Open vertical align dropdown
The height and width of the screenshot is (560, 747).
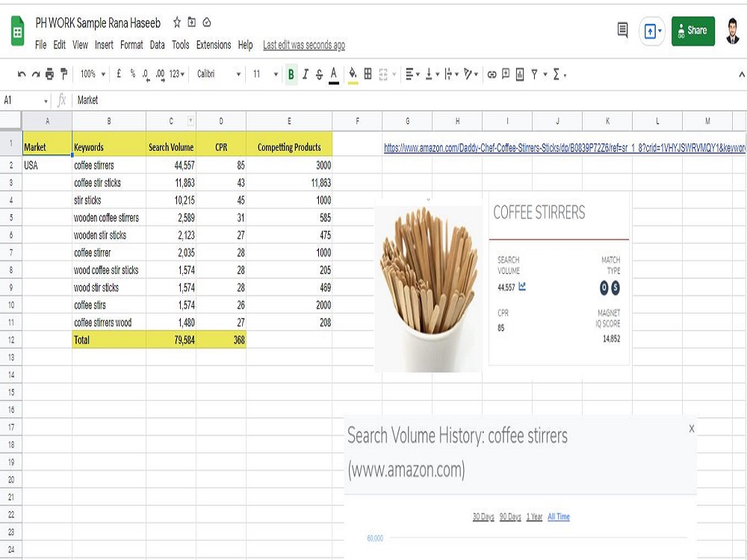click(x=432, y=74)
